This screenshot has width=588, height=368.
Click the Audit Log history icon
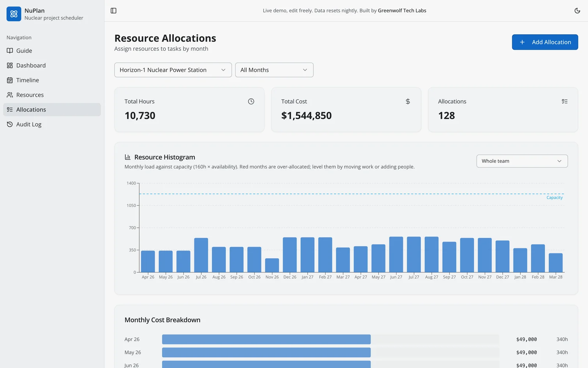click(x=10, y=124)
